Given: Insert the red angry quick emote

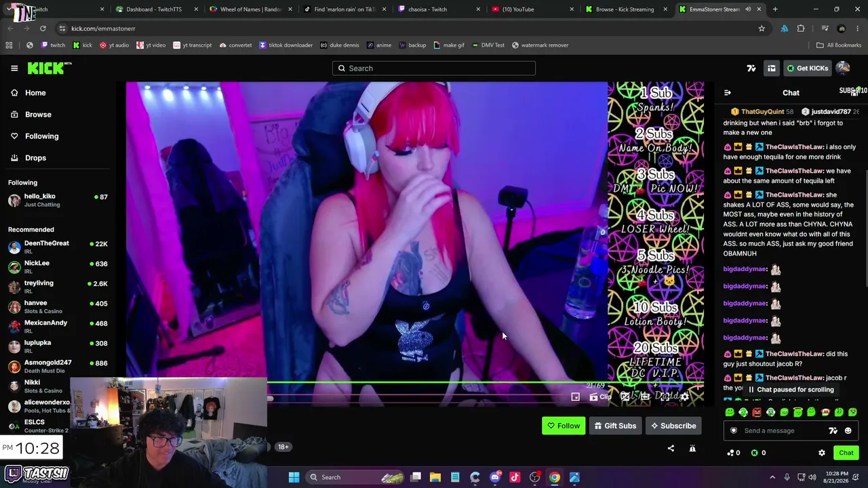Looking at the screenshot, I should tap(757, 412).
